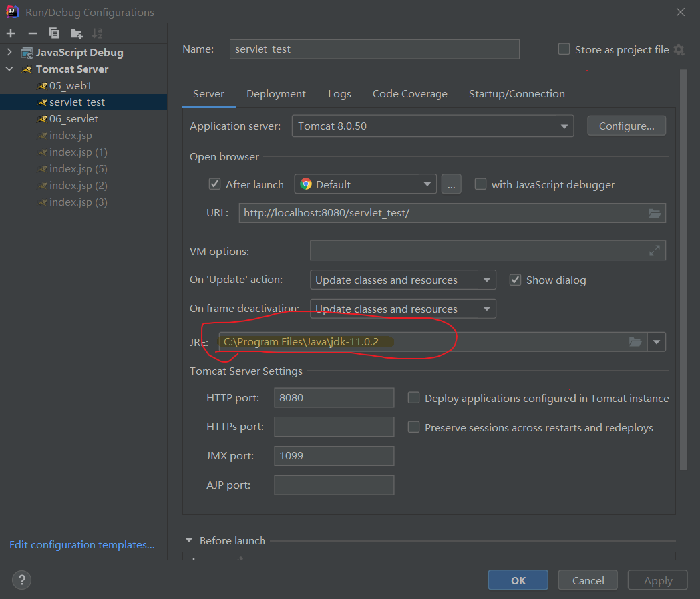Click the Copy Configuration icon

point(54,33)
